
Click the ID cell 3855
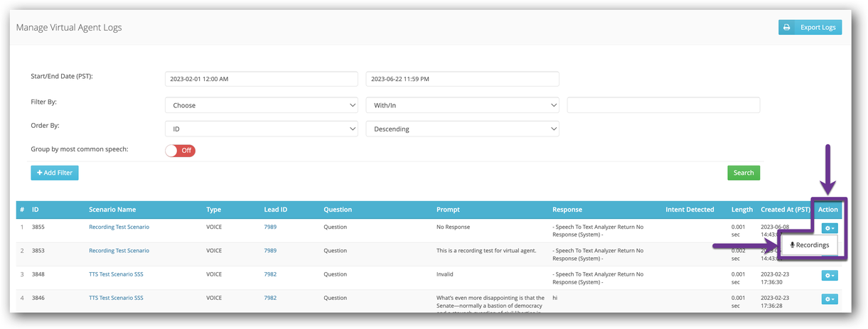38,227
